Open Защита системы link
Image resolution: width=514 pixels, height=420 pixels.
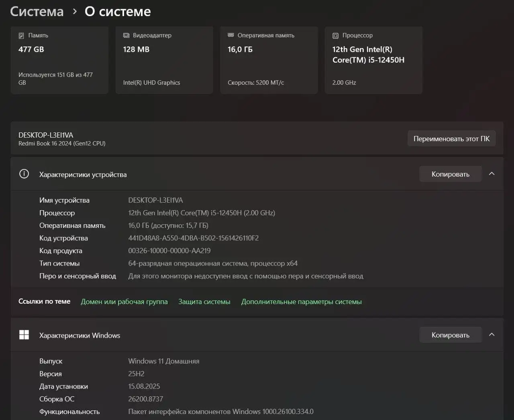pos(204,302)
